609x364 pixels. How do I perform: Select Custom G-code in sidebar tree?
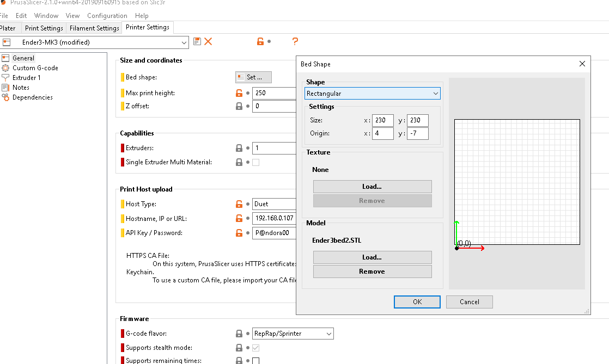35,68
